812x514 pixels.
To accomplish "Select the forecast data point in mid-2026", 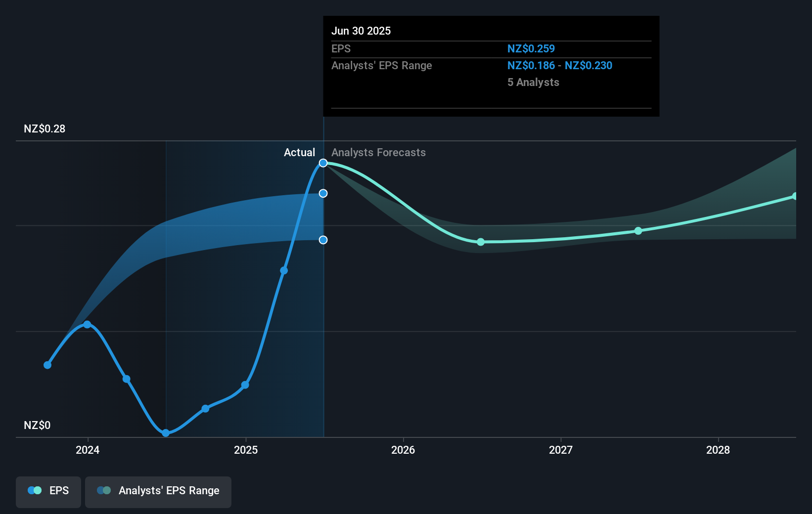I will coord(480,242).
